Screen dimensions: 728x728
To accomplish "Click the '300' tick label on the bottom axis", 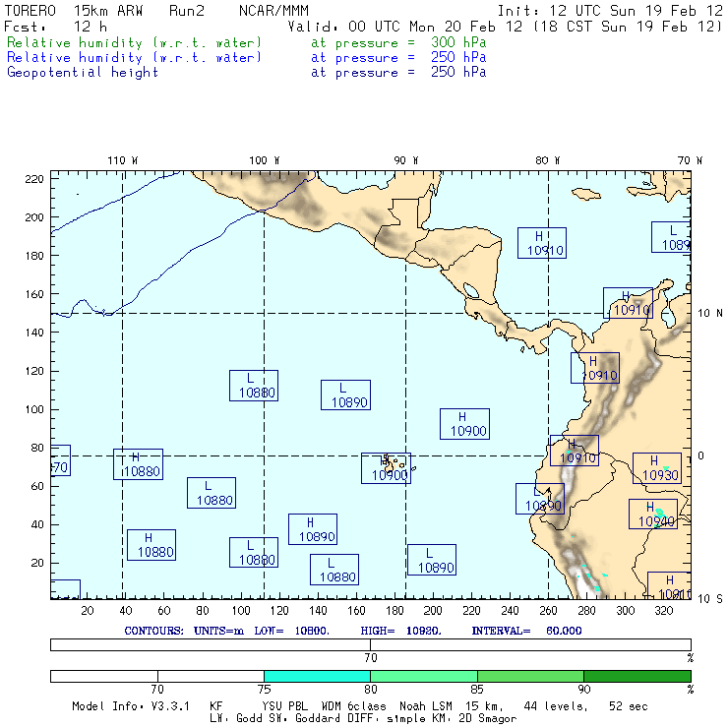I will (x=626, y=611).
